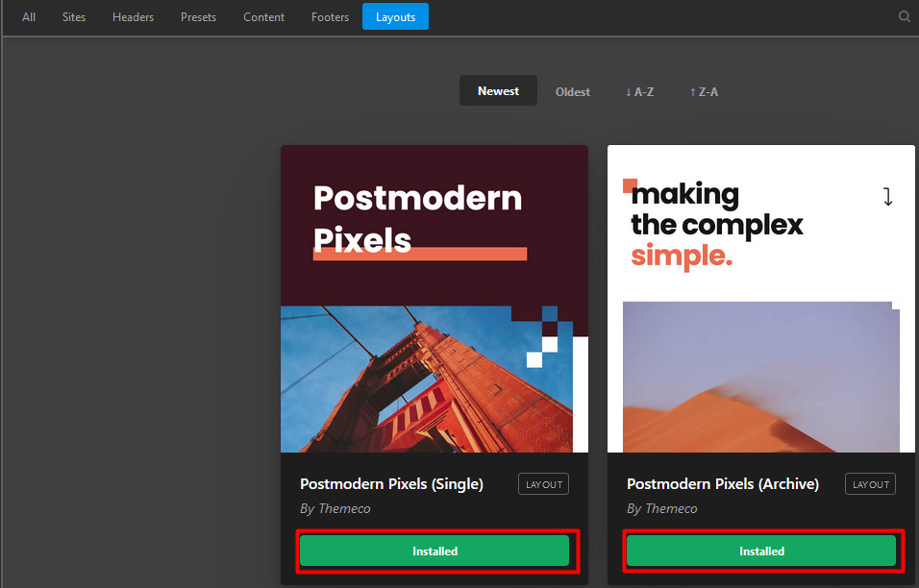Open the Content tab

click(x=263, y=17)
